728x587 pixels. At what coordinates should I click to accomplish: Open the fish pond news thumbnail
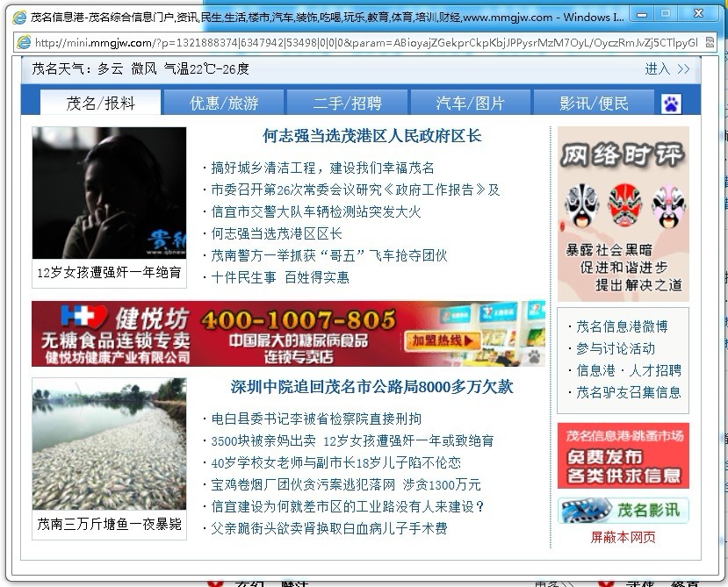(109, 444)
